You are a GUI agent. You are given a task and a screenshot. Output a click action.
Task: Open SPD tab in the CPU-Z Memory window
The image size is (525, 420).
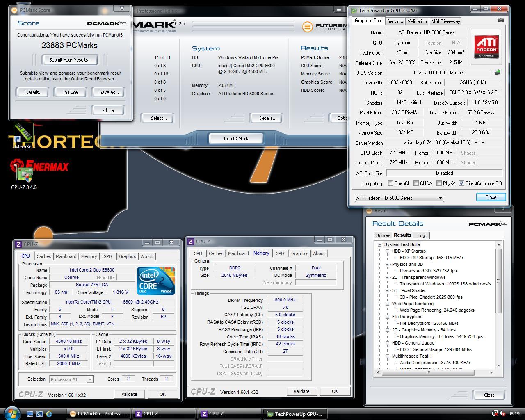point(280,253)
